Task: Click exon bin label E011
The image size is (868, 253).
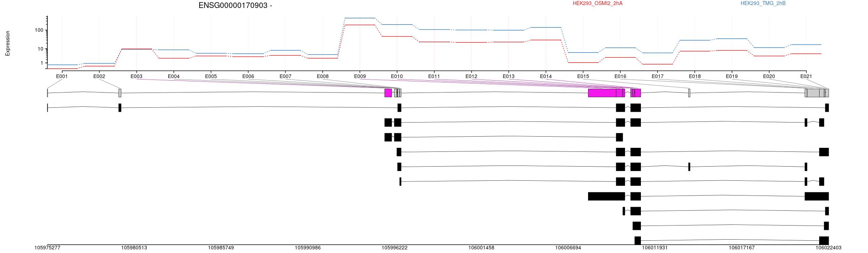Action: [434, 76]
